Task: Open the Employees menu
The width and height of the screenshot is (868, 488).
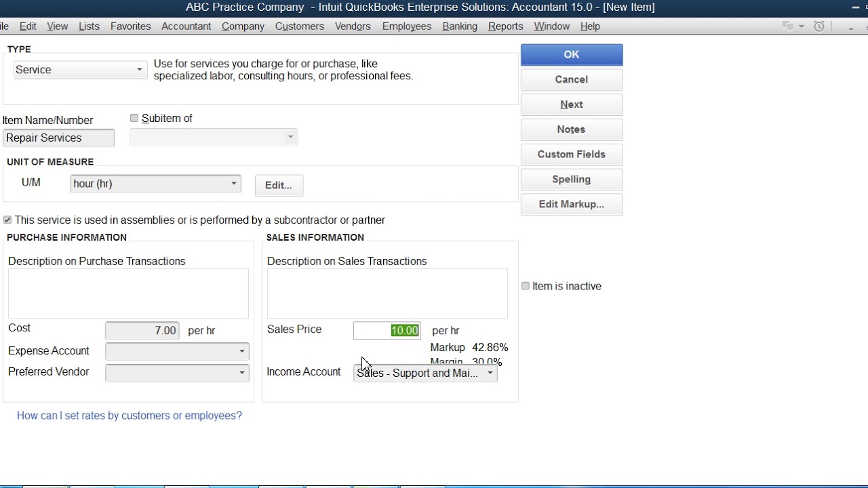Action: 407,26
